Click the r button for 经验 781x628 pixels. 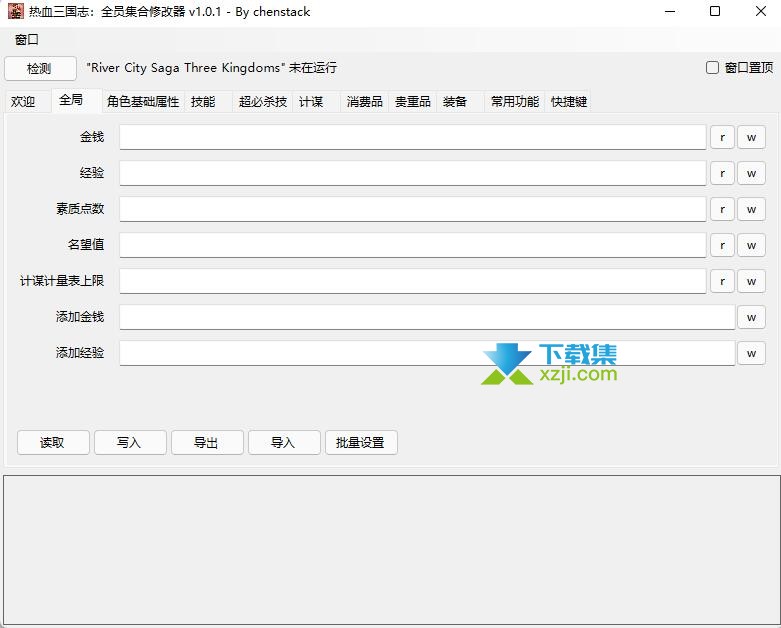pyautogui.click(x=722, y=173)
